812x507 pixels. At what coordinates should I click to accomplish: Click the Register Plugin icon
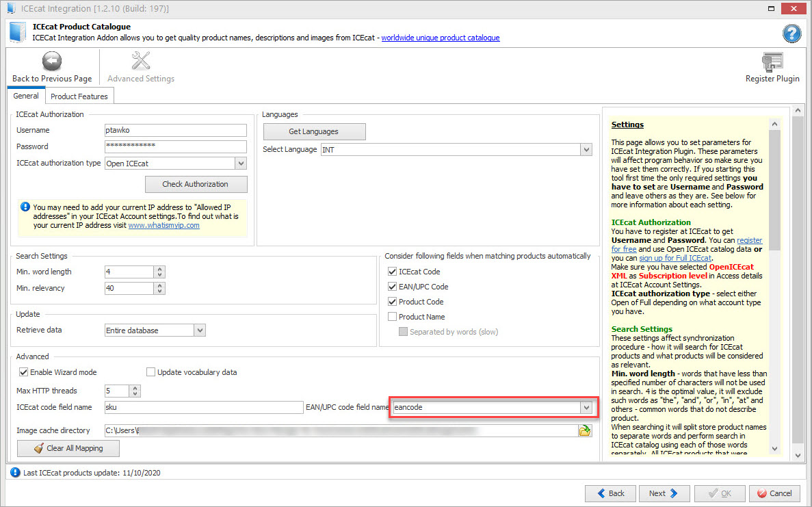pyautogui.click(x=772, y=62)
